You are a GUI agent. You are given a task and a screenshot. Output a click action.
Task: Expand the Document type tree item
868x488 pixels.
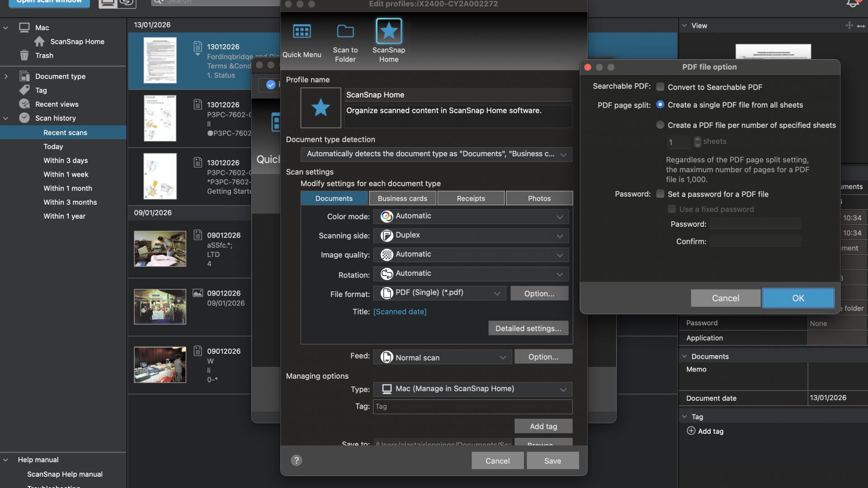pyautogui.click(x=6, y=76)
